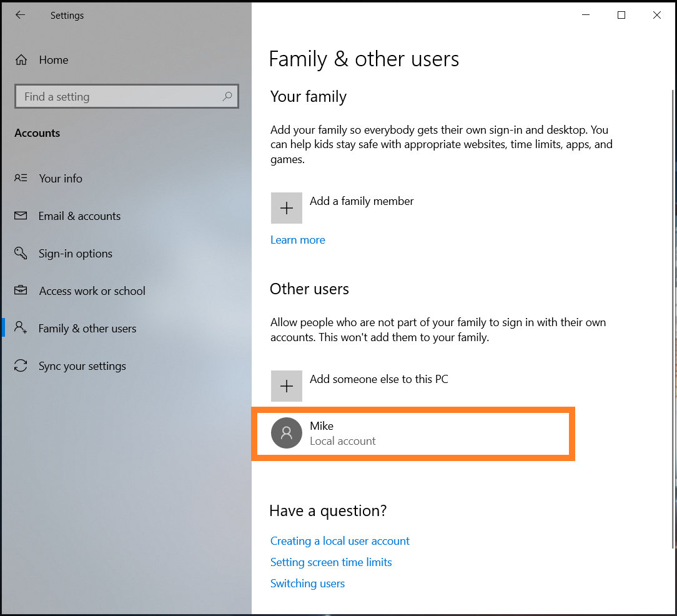Click the plus icon for Add a family member

pos(286,208)
